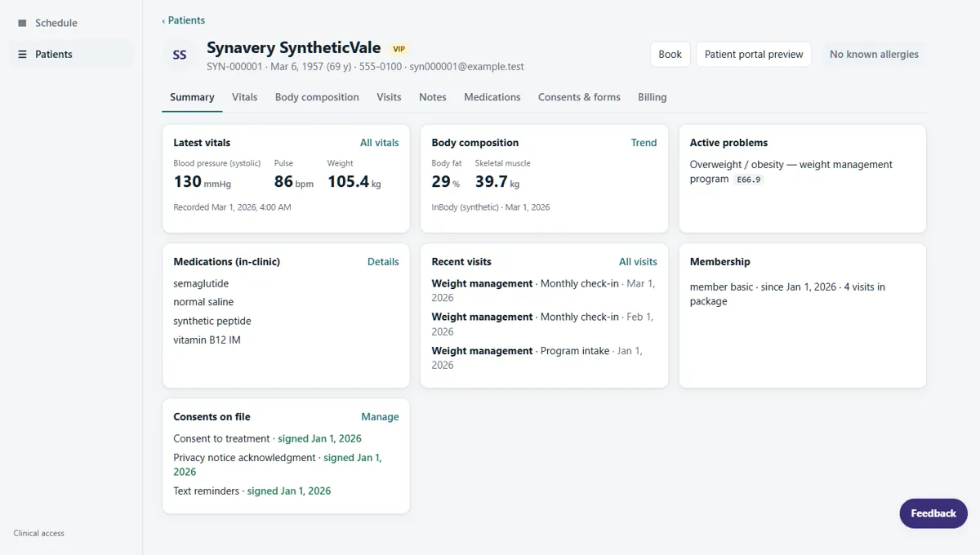
Task: Click the Text reminders consent row
Action: (x=286, y=491)
